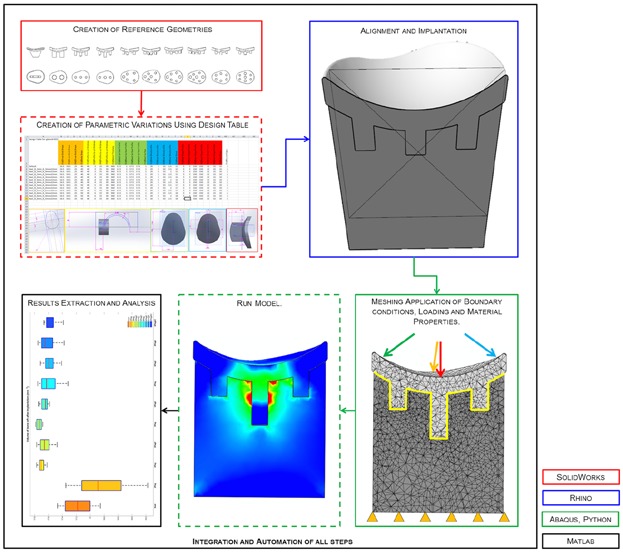Click the "Creation of Reference Geometries" title
623x552 pixels.
[142, 29]
